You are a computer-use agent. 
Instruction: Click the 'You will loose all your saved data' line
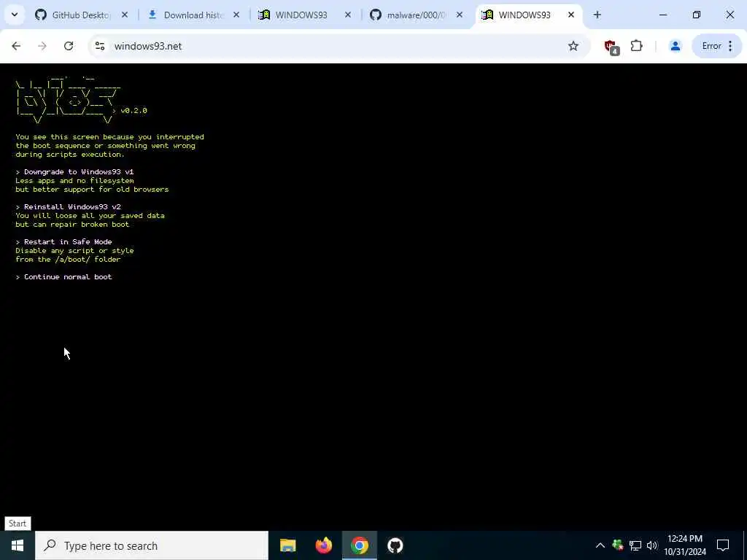click(x=90, y=216)
